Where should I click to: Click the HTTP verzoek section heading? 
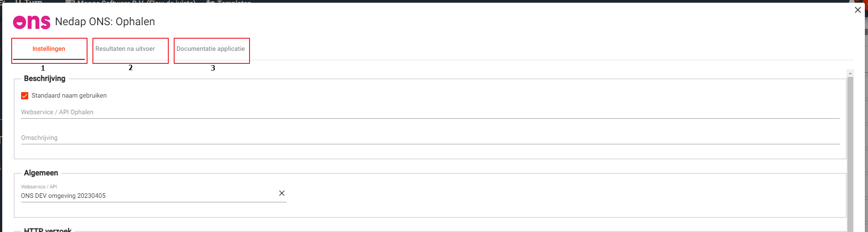tap(48, 230)
